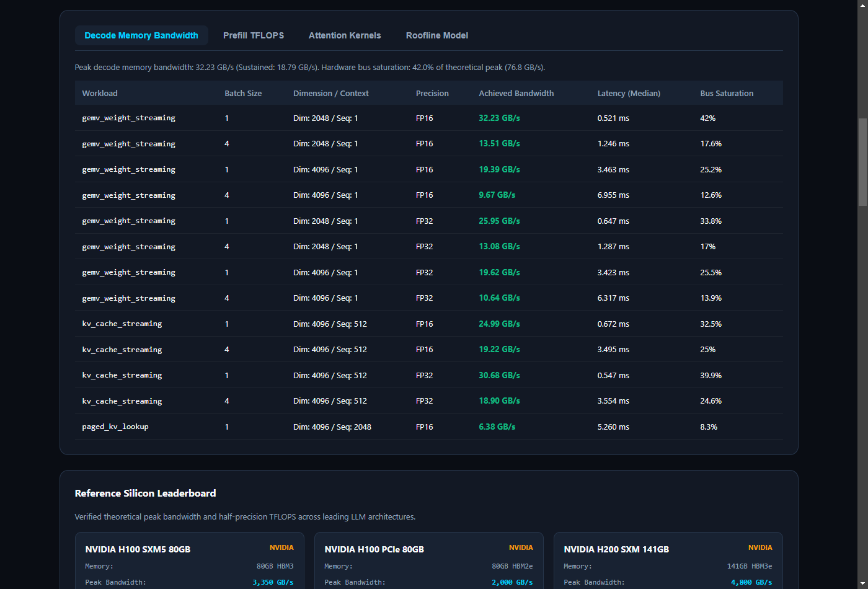
Task: Select the Attention Kernels tab
Action: (345, 35)
